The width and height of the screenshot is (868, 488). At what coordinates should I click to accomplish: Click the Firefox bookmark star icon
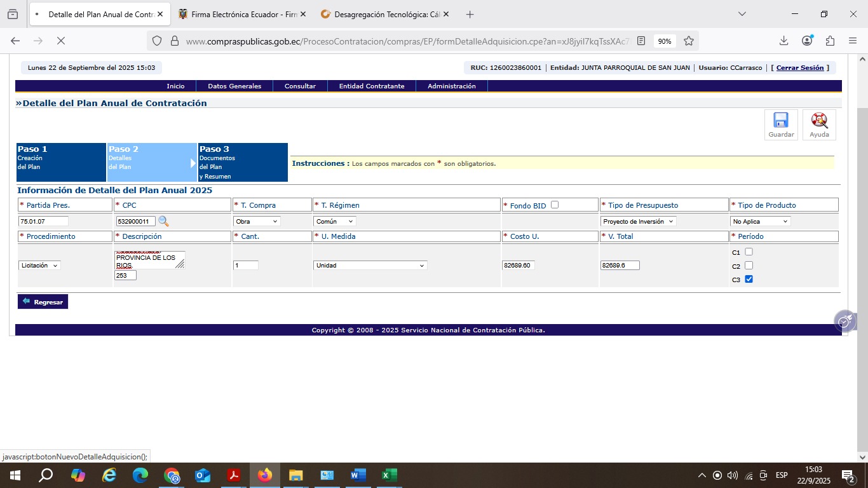pyautogui.click(x=689, y=41)
